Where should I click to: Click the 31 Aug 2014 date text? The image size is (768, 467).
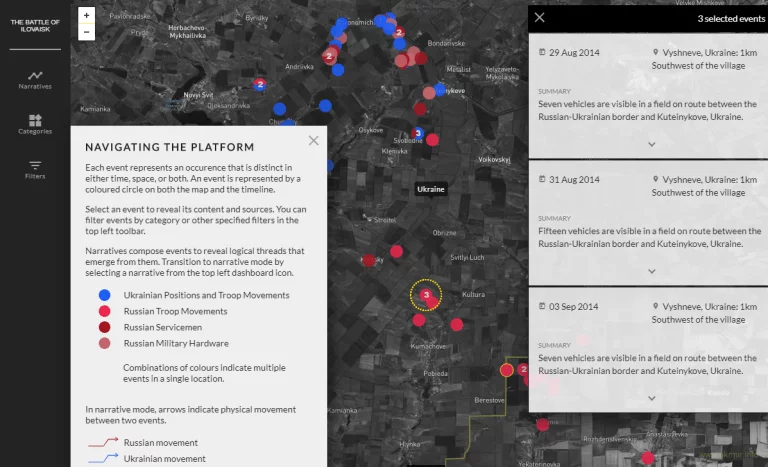(x=574, y=179)
